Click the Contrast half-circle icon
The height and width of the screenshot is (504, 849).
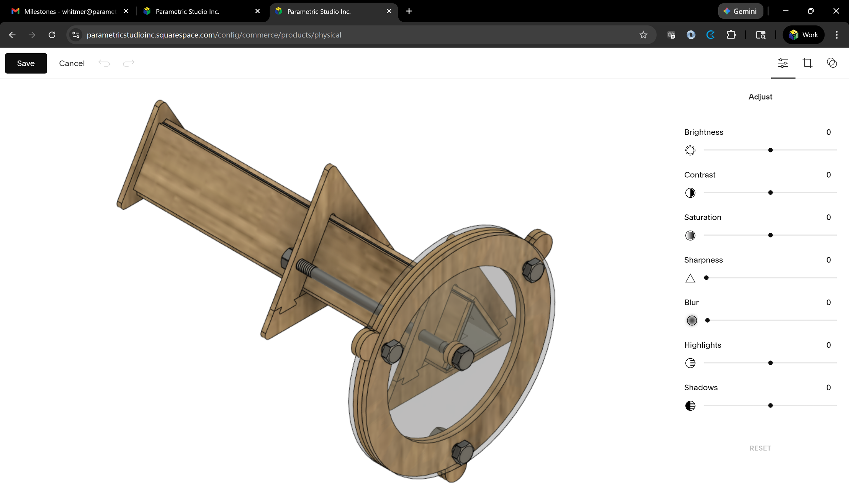pyautogui.click(x=690, y=193)
